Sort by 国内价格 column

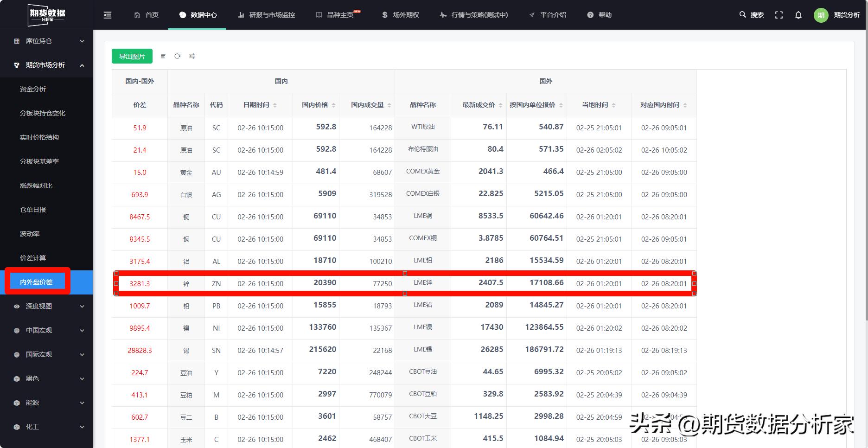pos(333,105)
